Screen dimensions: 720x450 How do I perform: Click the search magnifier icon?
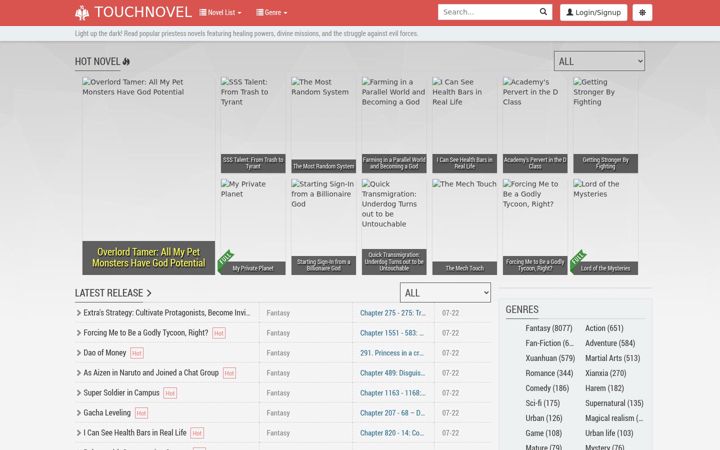tap(543, 12)
